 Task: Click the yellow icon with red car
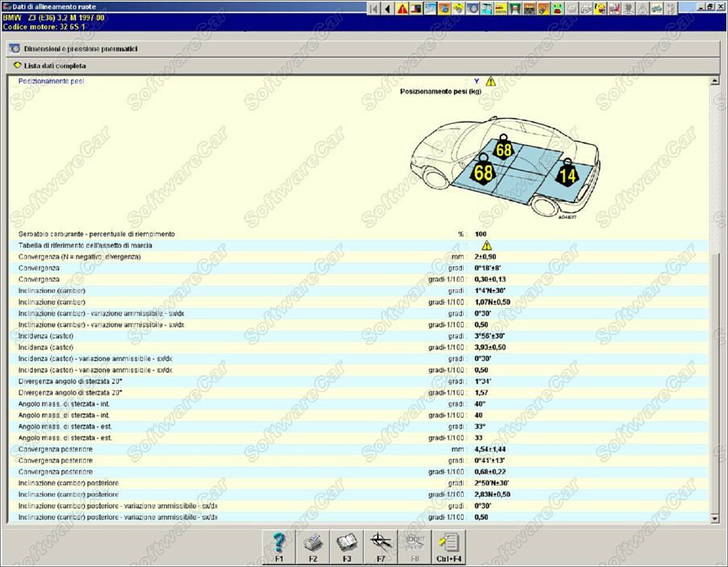[501, 8]
